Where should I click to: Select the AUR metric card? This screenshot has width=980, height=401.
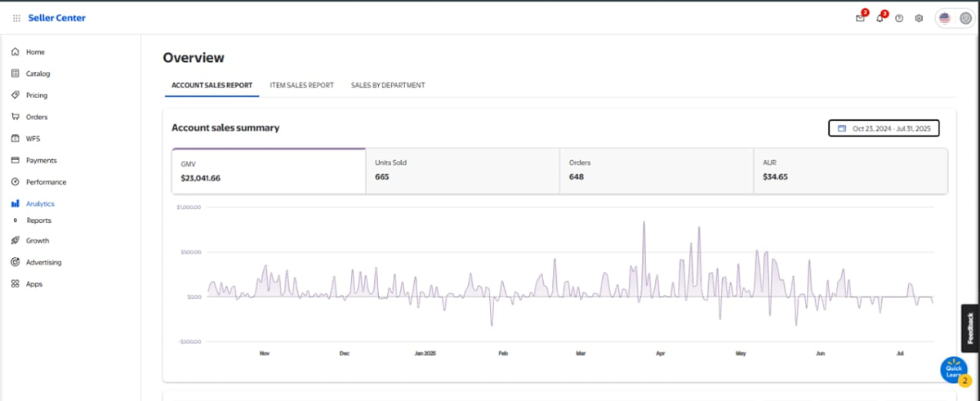point(849,171)
